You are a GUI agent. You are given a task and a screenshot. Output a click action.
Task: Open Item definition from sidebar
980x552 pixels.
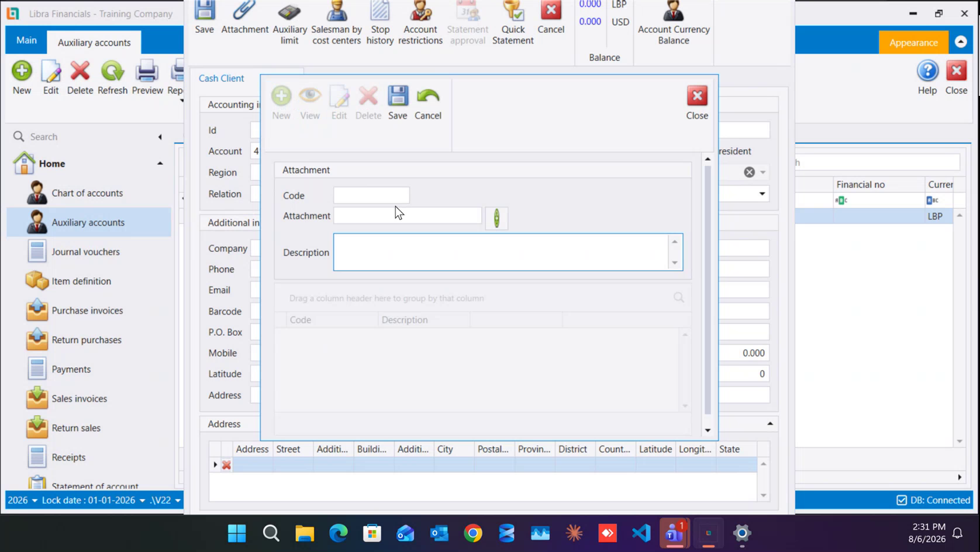pyautogui.click(x=81, y=281)
